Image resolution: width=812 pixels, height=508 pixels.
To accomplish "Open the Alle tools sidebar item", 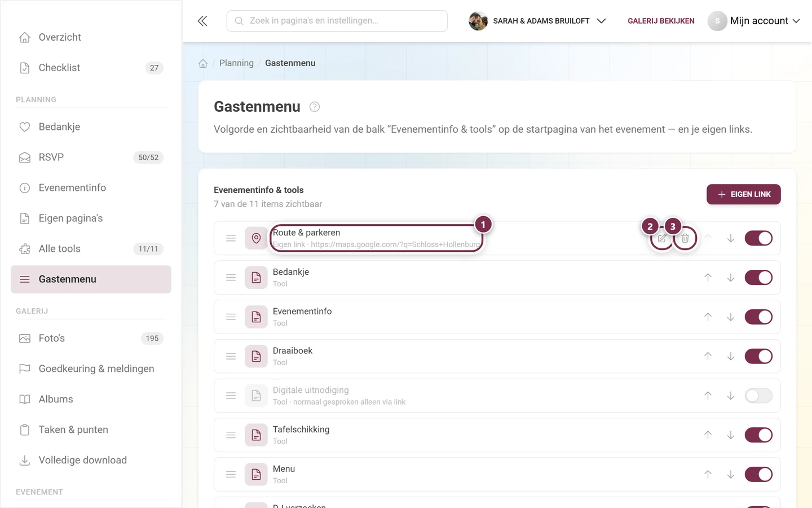I will (91, 249).
